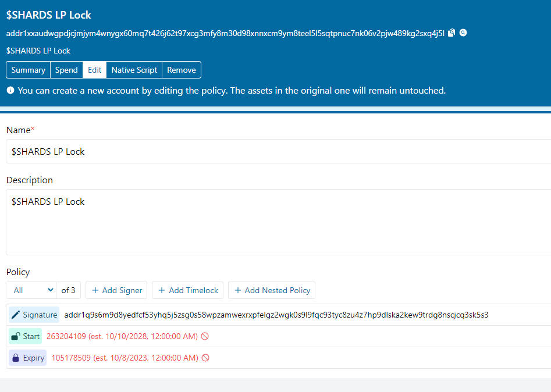Open the Native Script tab
The height and width of the screenshot is (392, 551).
coord(134,70)
